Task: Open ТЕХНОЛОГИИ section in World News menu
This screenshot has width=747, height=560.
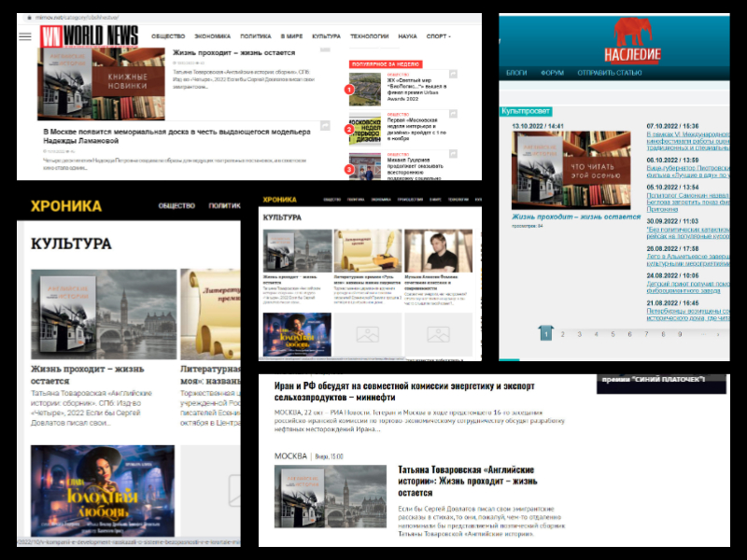Action: pyautogui.click(x=369, y=36)
